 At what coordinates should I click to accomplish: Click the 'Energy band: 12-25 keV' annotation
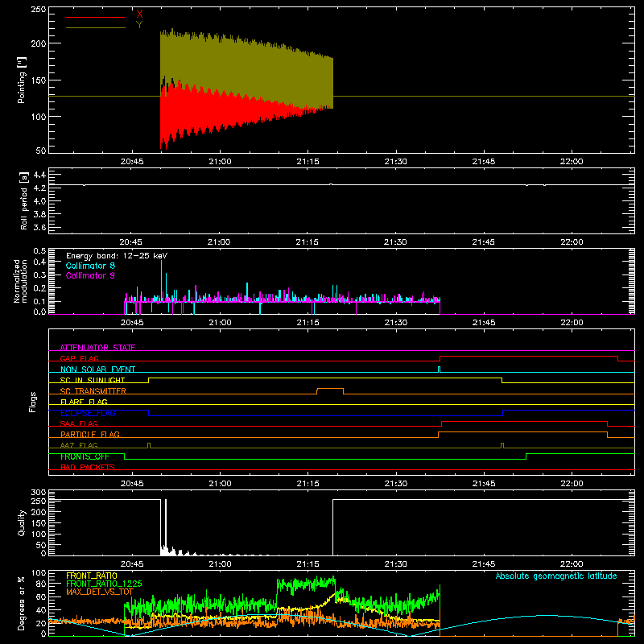click(117, 256)
